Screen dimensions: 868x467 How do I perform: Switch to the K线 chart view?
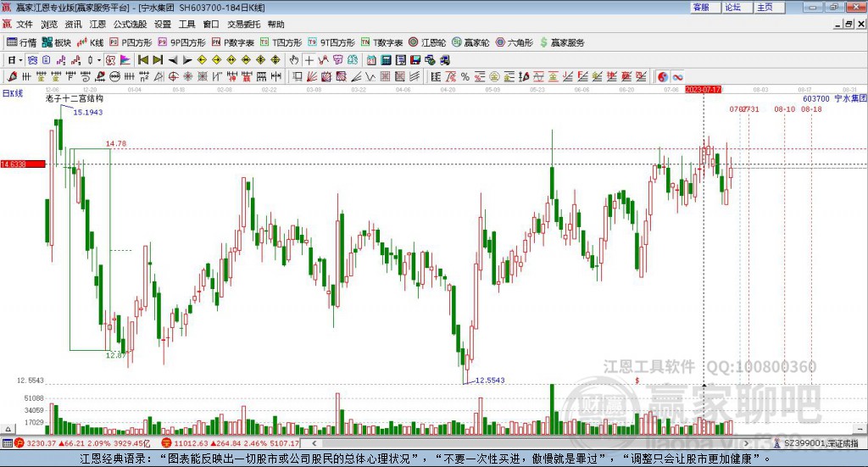pos(90,42)
